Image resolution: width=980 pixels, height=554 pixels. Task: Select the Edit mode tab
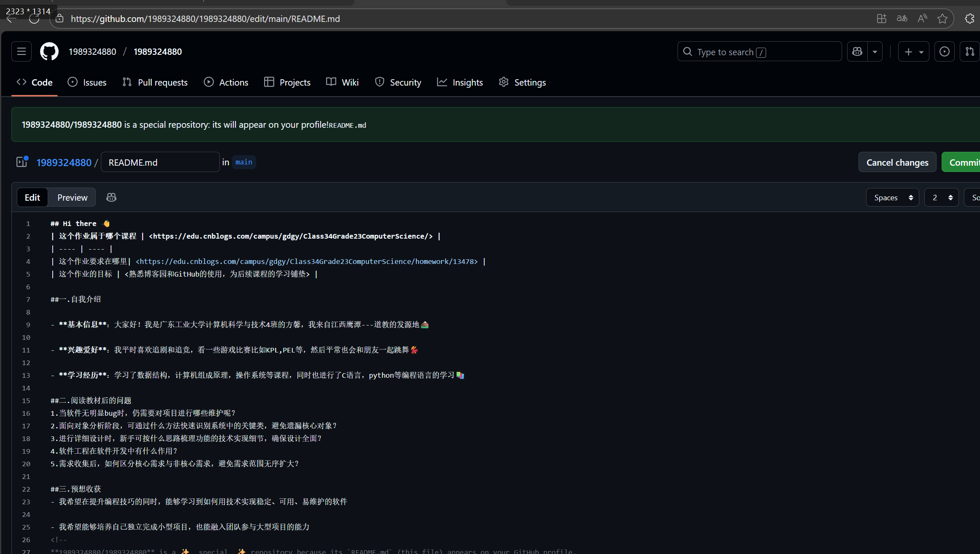pos(32,197)
